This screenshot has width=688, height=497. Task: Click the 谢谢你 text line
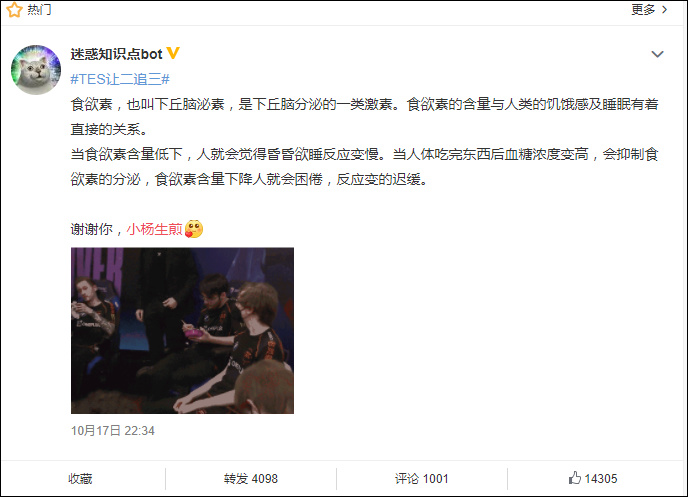[137, 229]
